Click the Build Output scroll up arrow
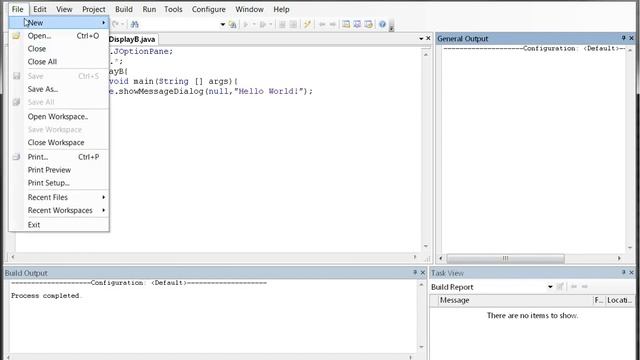This screenshot has width=640, height=360. point(421,284)
